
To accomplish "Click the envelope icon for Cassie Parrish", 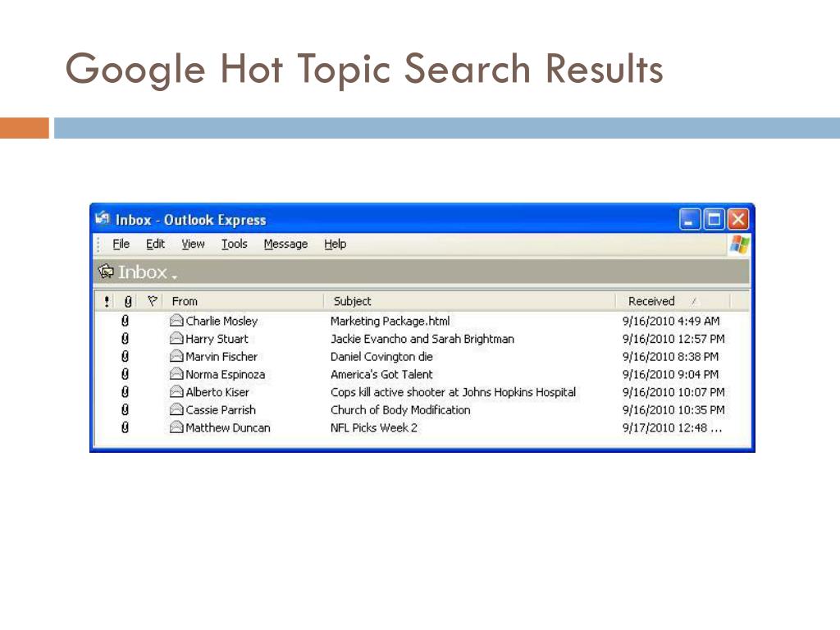I will click(x=176, y=409).
